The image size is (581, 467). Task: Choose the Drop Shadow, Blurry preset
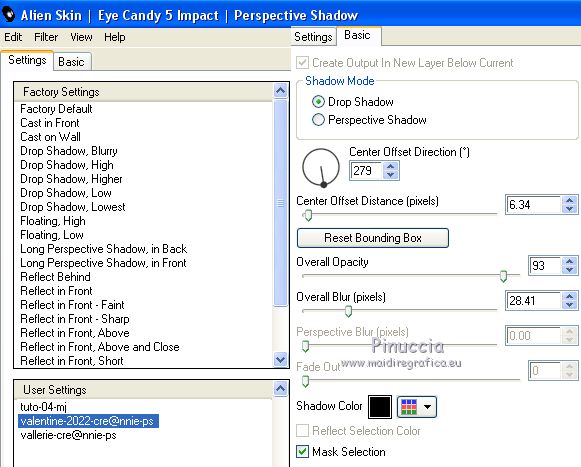point(69,151)
